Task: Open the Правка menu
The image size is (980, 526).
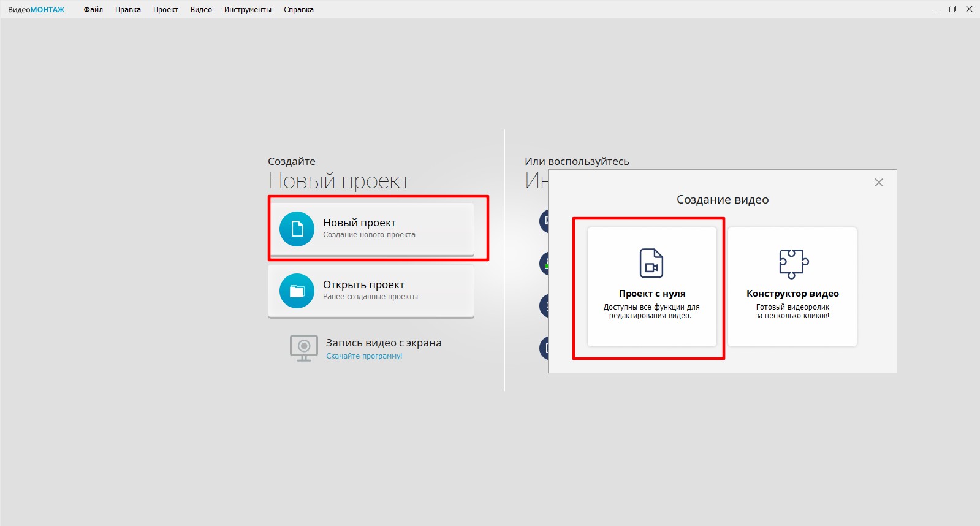Action: coord(127,10)
